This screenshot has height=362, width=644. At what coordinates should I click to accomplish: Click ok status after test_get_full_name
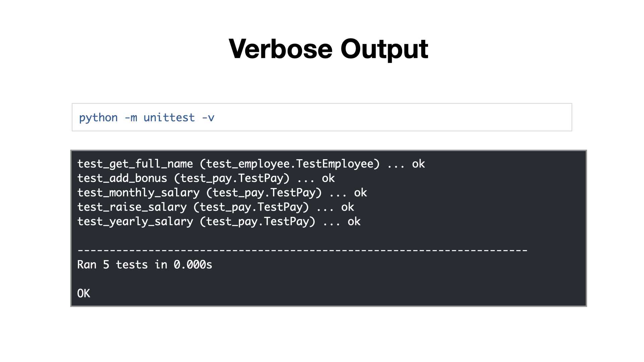coord(419,164)
